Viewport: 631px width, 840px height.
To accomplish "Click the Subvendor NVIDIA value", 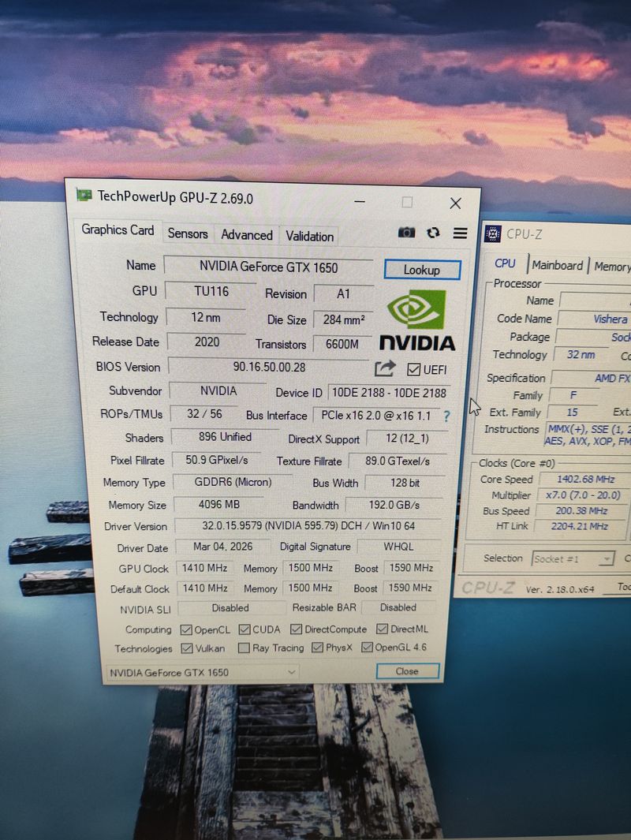I will 218,390.
